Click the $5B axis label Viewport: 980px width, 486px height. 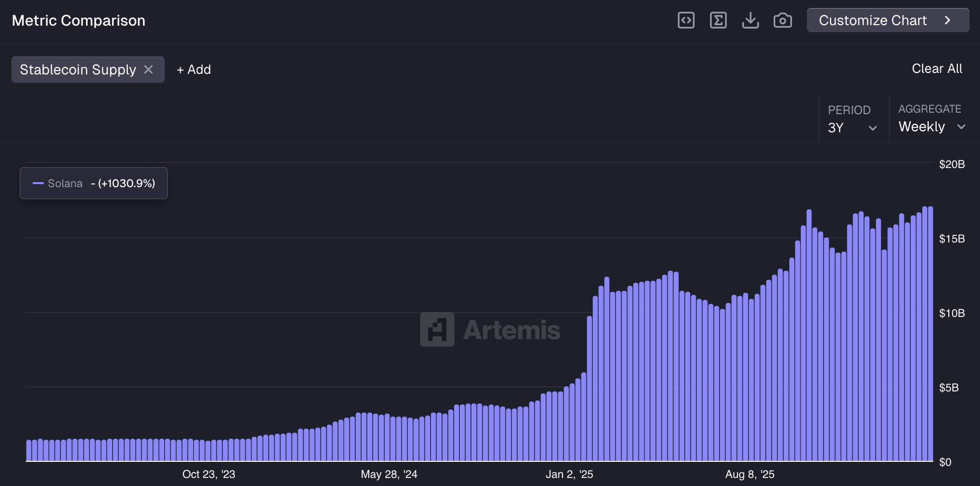(x=949, y=387)
